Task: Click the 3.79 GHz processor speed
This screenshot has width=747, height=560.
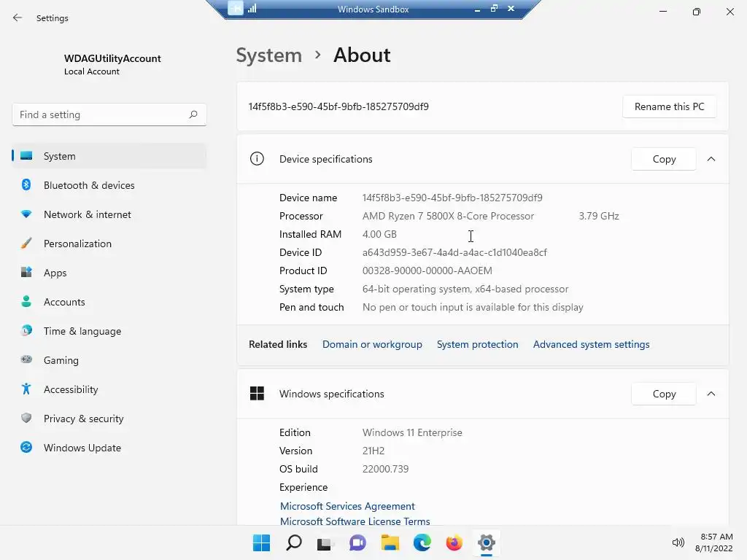Action: pos(599,216)
